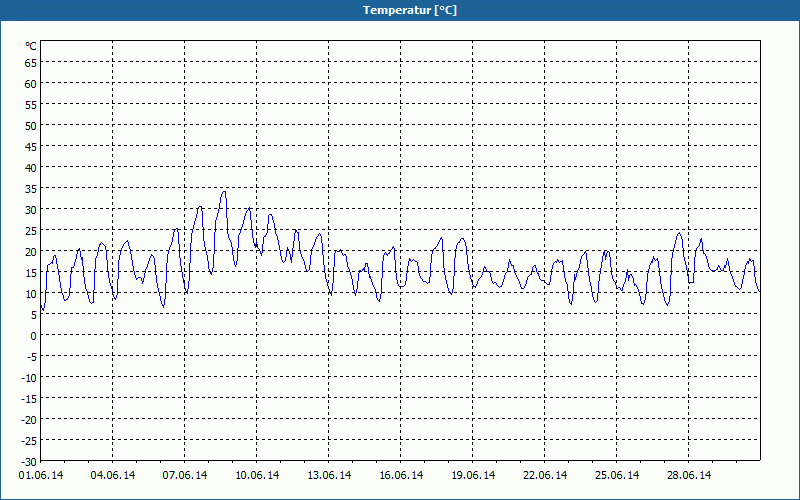Click the -10 y-axis label
The width and height of the screenshot is (800, 500).
click(29, 378)
